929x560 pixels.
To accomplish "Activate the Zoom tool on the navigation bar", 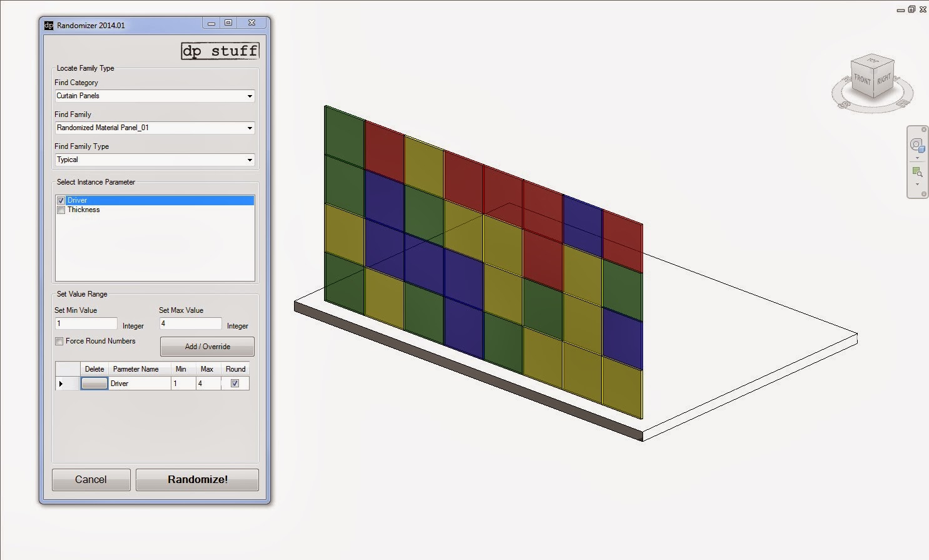I will click(x=917, y=171).
